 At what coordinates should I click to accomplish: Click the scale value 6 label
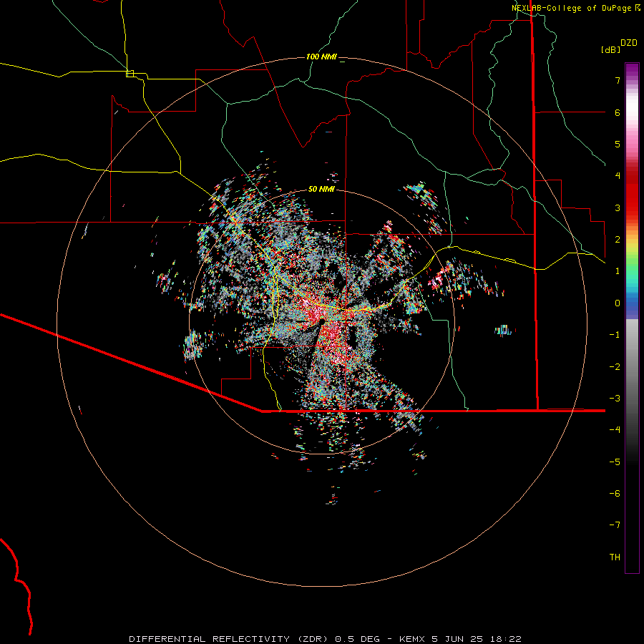[x=618, y=112]
